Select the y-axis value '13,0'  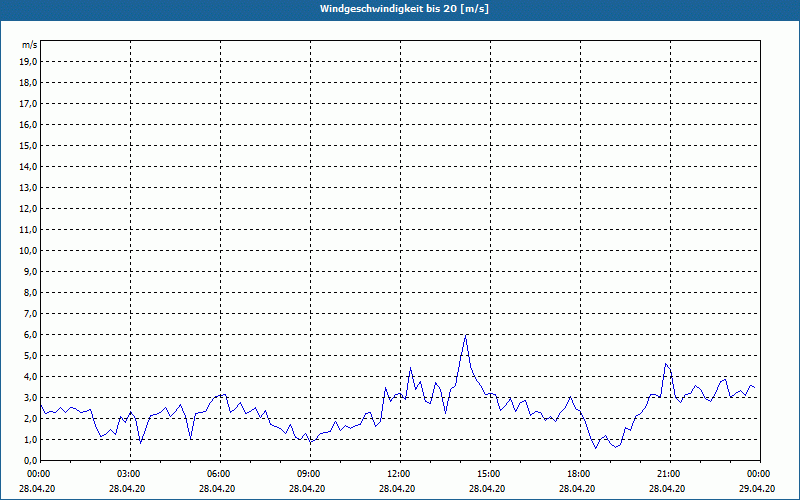28,188
